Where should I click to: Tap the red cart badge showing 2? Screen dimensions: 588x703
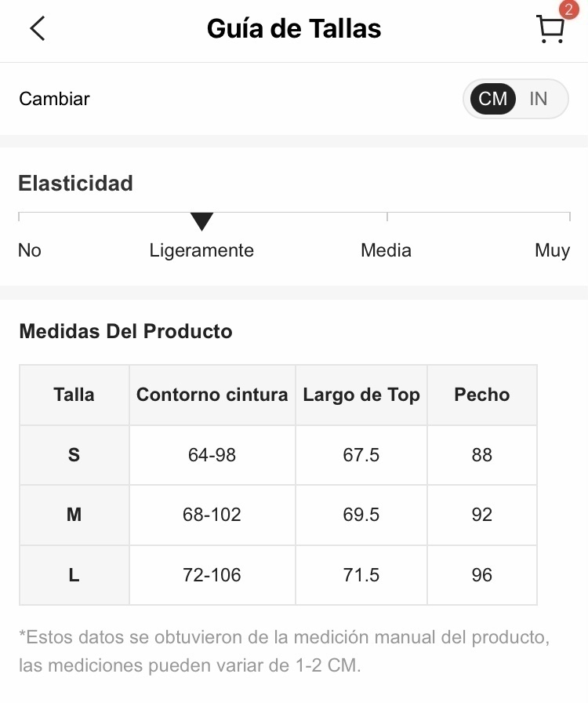568,9
